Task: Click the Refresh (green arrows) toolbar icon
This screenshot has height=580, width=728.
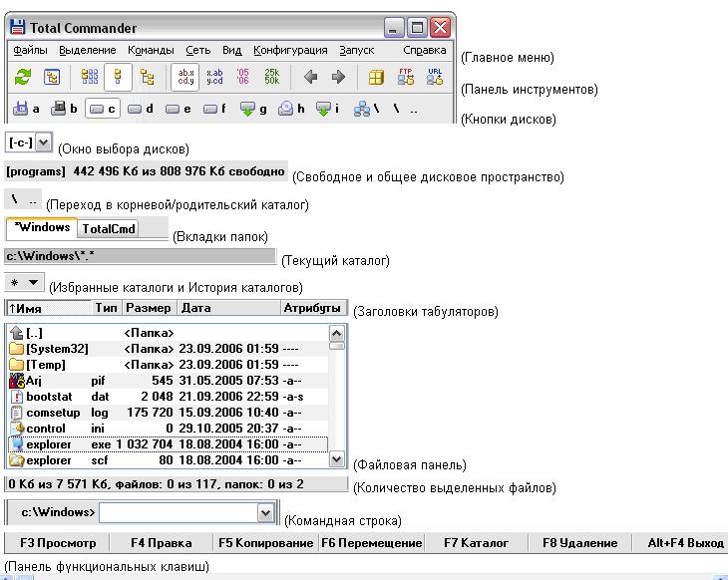Action: coord(23,77)
